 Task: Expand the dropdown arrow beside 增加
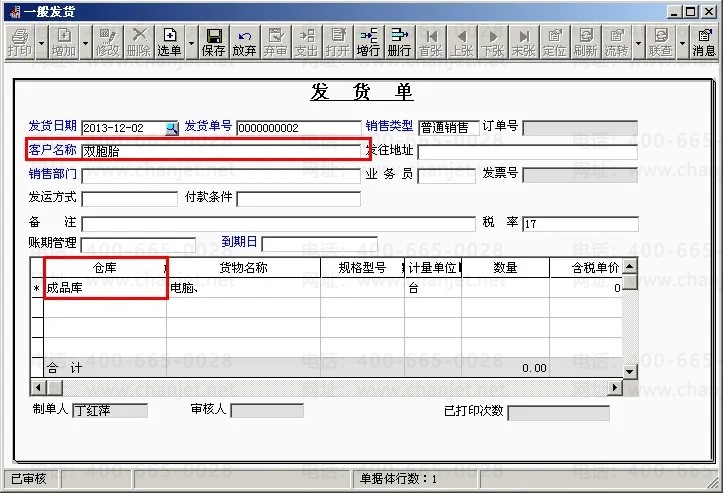click(x=85, y=43)
